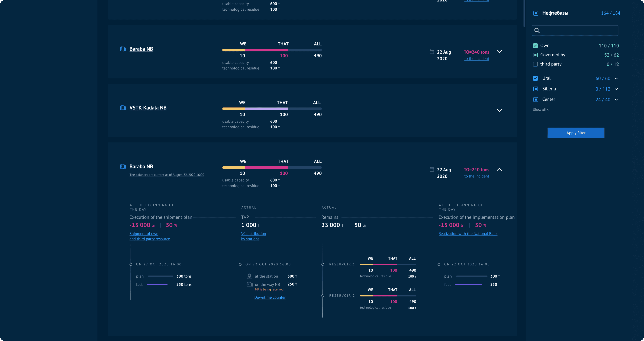Click the calendar icon in collapsed Baraba NB row
This screenshot has height=341, width=644.
(432, 52)
